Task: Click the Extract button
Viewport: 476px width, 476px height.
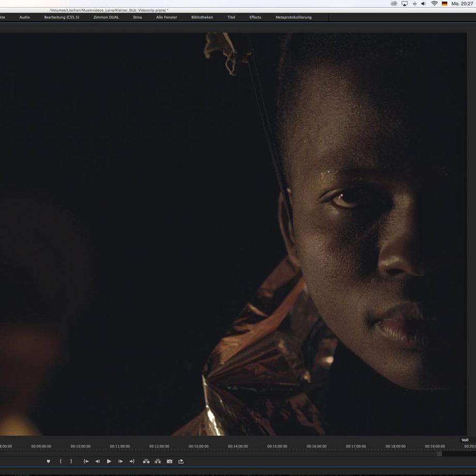Action: pos(158,462)
